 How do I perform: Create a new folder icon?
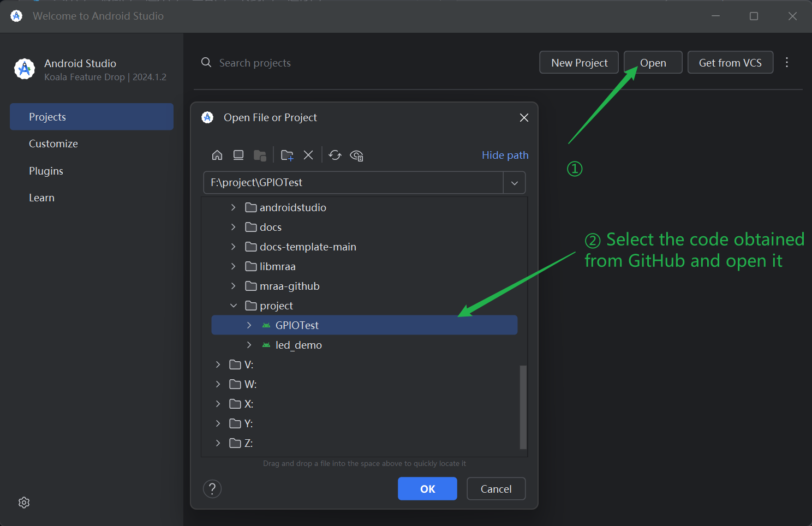[x=287, y=156]
